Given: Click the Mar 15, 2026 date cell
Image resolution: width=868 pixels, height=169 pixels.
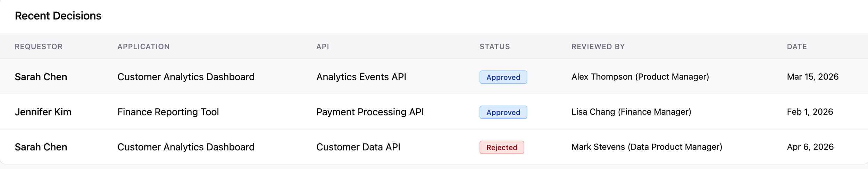Looking at the screenshot, I should click(x=812, y=77).
